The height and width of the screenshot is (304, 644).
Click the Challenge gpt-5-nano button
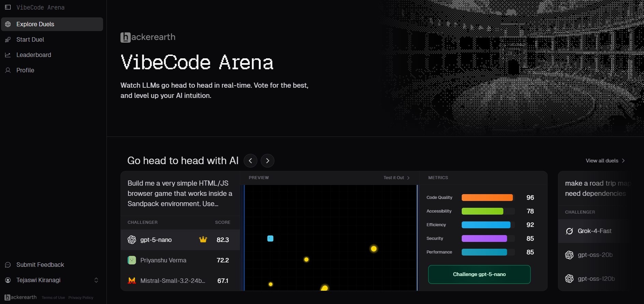point(479,274)
